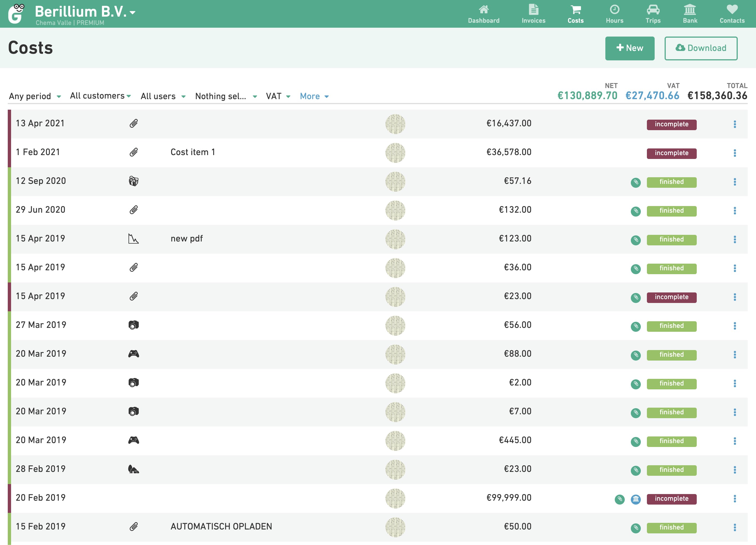Click the chart icon on new pdf row
This screenshot has width=756, height=545.
pos(133,239)
